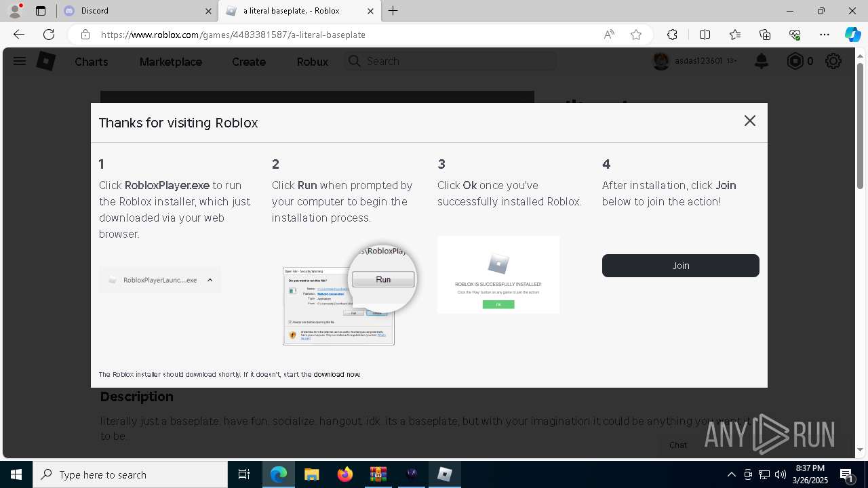Click the address bar URL
Viewport: 868px width, 488px height.
pyautogui.click(x=233, y=35)
